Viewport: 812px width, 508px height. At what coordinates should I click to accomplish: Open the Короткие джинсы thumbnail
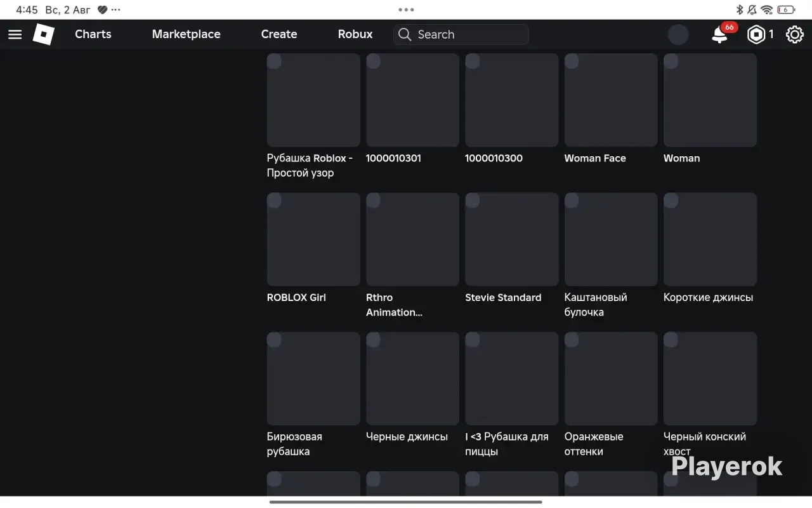point(710,239)
